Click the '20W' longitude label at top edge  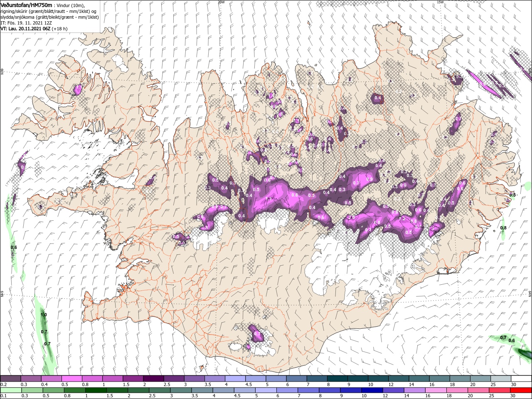pyautogui.click(x=221, y=2)
